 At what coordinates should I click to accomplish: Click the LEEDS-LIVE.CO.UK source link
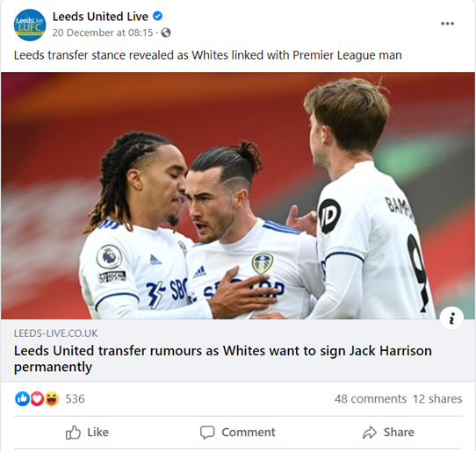click(x=56, y=333)
